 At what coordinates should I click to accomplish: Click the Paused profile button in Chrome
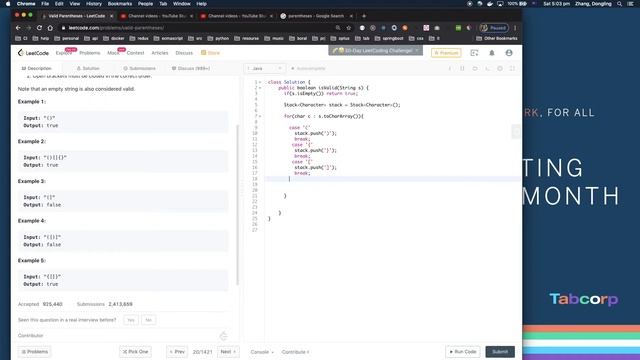494,28
